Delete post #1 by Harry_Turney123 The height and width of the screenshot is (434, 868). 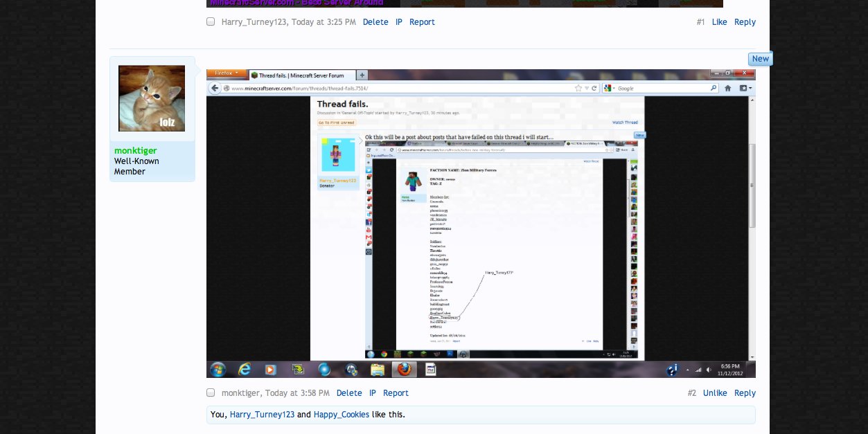tap(375, 22)
